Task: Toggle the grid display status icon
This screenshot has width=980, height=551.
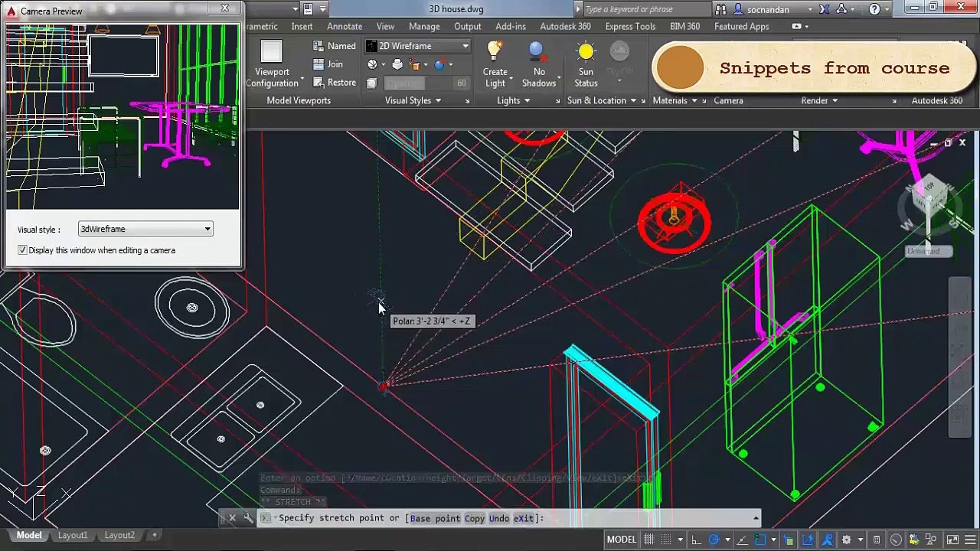Action: tap(649, 540)
